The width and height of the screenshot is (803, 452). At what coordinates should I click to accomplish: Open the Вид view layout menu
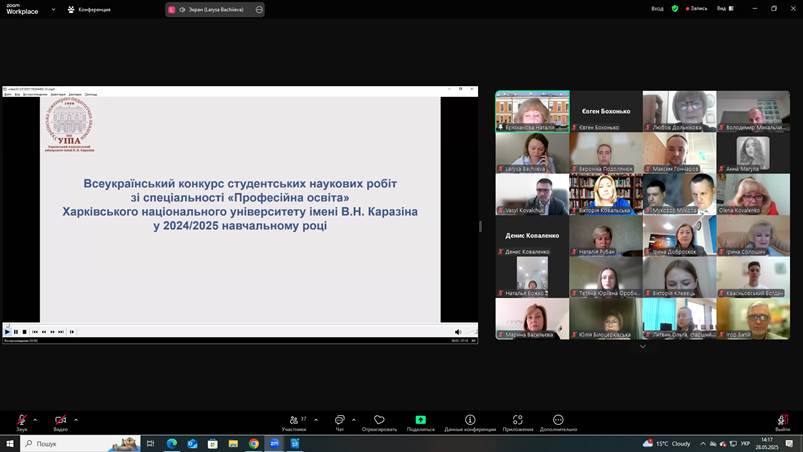pos(723,8)
